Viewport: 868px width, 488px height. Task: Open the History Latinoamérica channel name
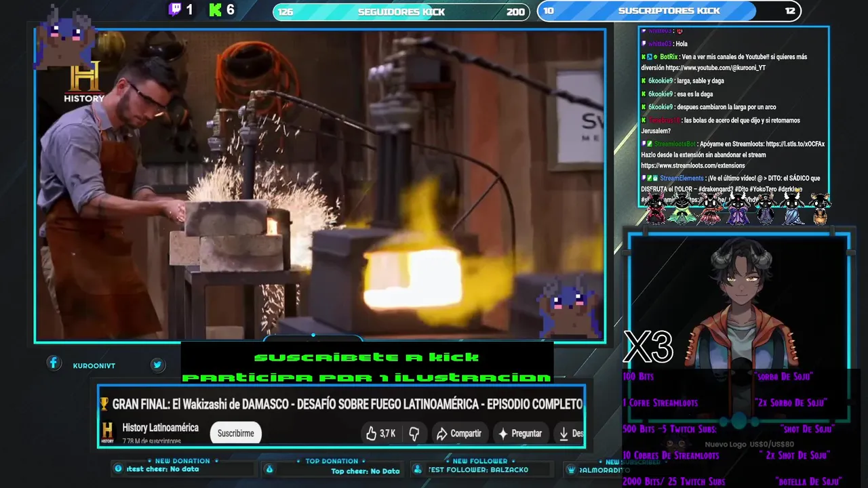click(160, 428)
